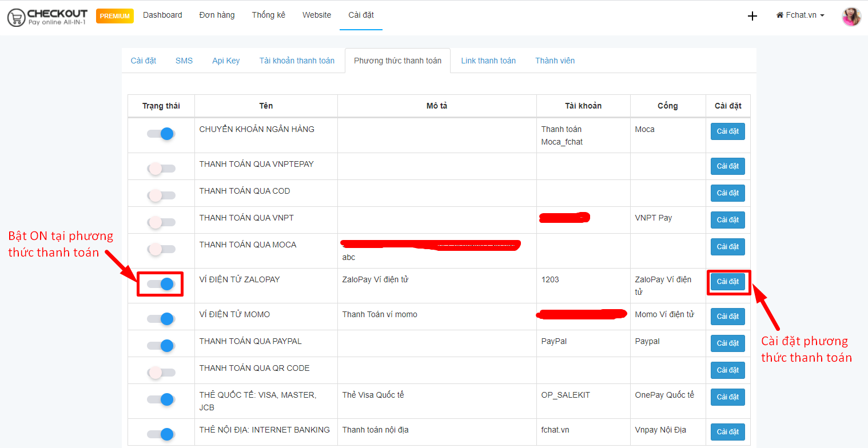Click the Checkout shopping cart logo

pos(47,17)
